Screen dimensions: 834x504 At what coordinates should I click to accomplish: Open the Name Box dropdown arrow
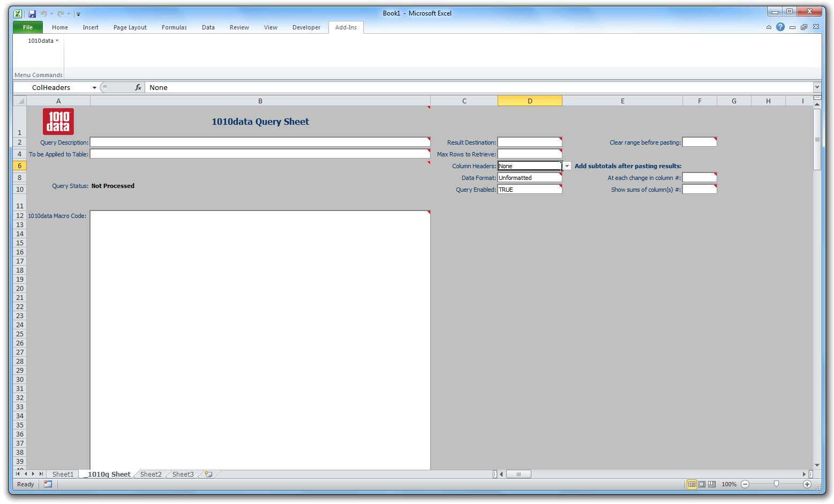(94, 87)
